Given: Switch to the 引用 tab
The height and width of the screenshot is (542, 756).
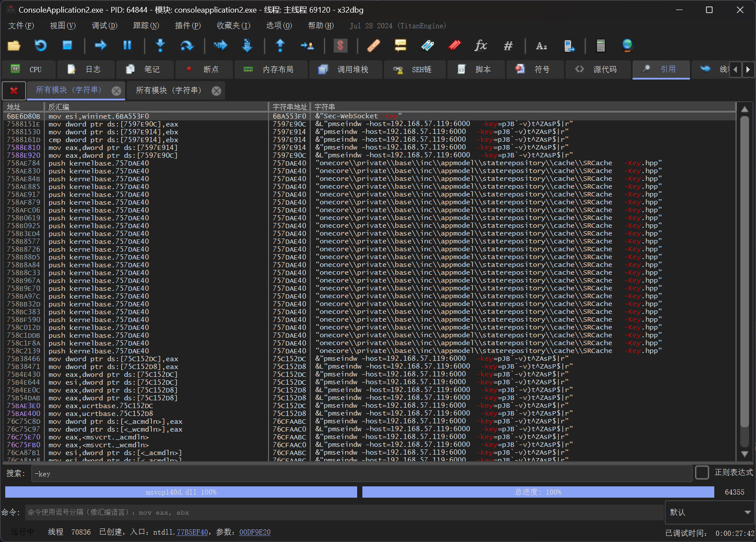Looking at the screenshot, I should [661, 70].
